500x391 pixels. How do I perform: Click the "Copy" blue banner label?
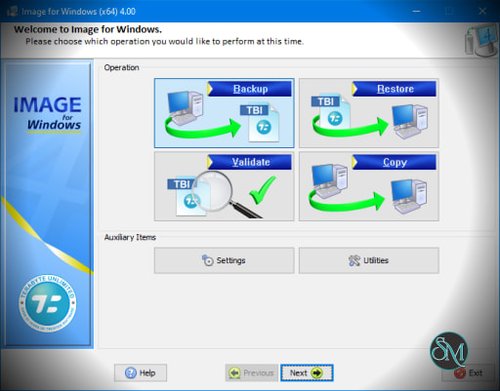(x=395, y=162)
